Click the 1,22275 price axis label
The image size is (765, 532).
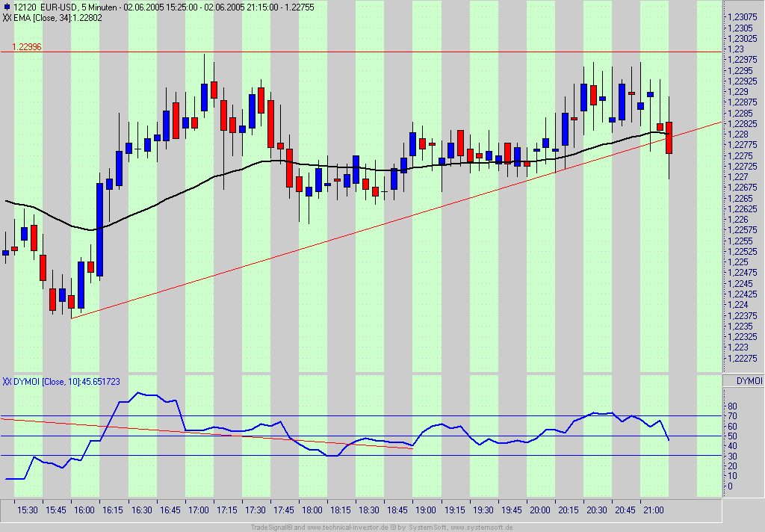tap(742, 358)
